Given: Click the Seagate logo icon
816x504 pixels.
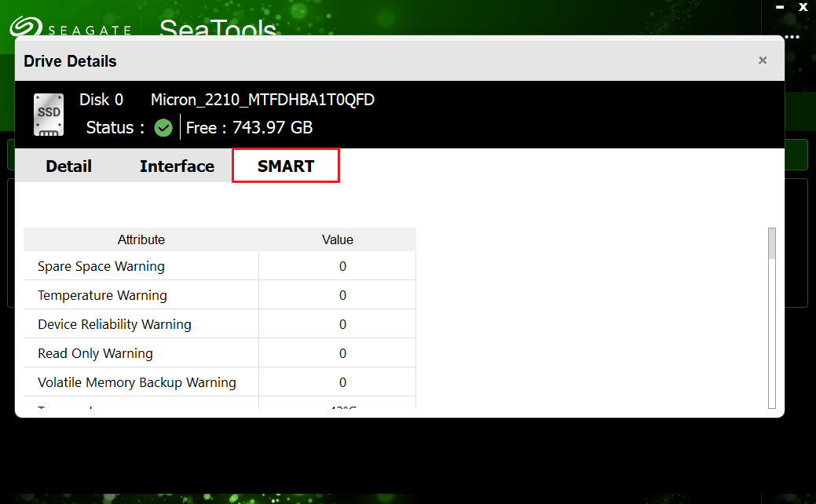Looking at the screenshot, I should [26, 26].
